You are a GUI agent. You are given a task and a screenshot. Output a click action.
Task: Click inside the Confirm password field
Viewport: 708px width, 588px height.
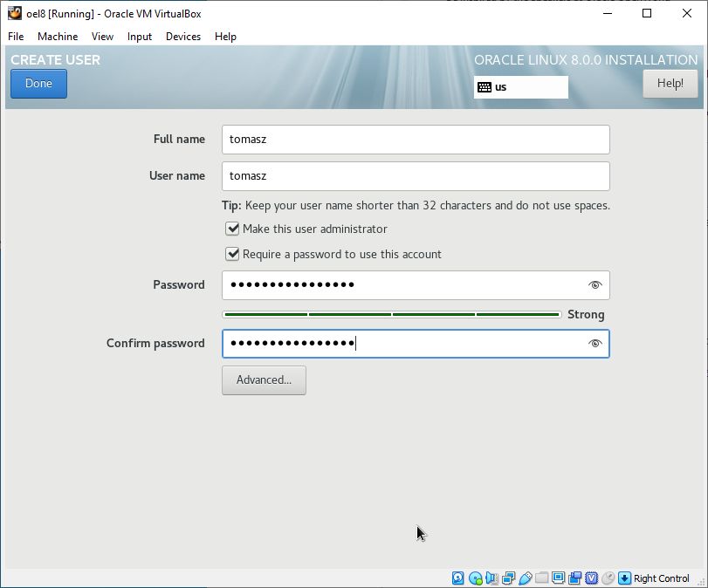[416, 344]
